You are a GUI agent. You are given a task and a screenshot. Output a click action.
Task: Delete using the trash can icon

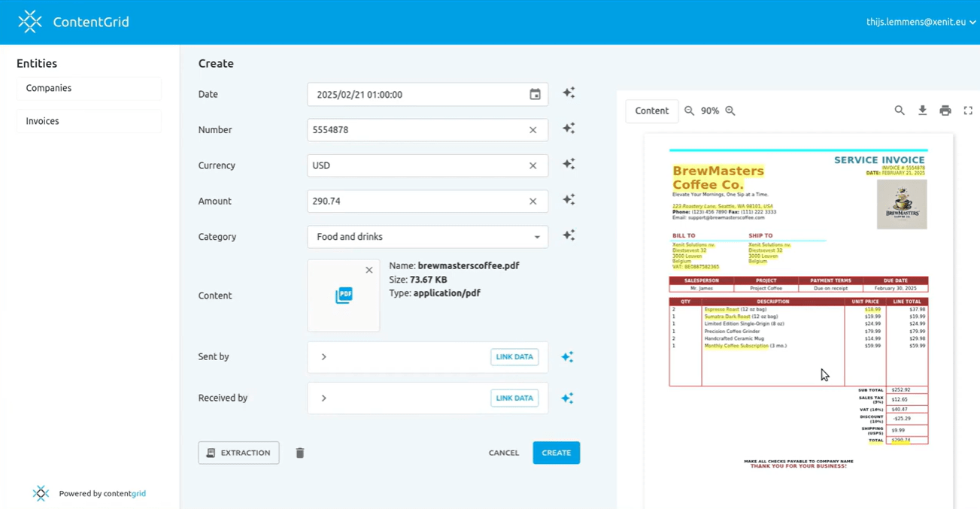[x=300, y=453]
